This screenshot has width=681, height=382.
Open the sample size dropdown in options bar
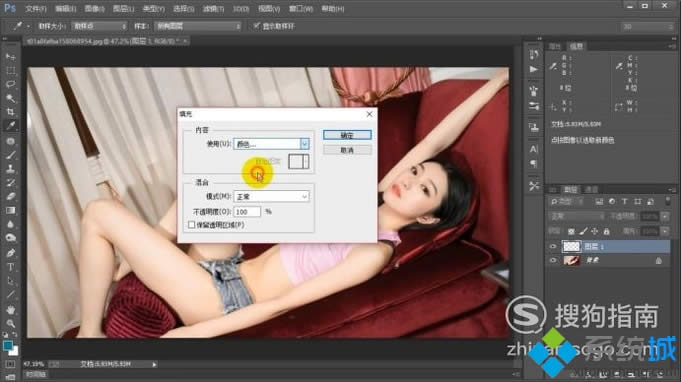click(x=99, y=26)
